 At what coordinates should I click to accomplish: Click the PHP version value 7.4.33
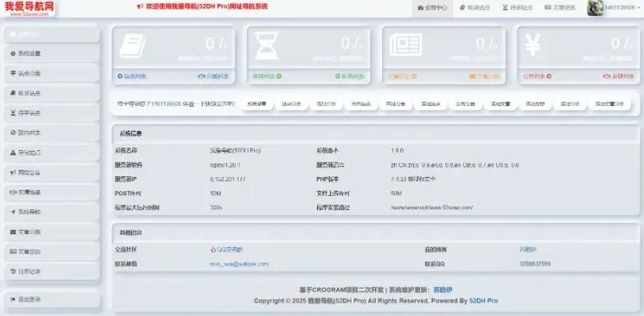[x=413, y=179]
